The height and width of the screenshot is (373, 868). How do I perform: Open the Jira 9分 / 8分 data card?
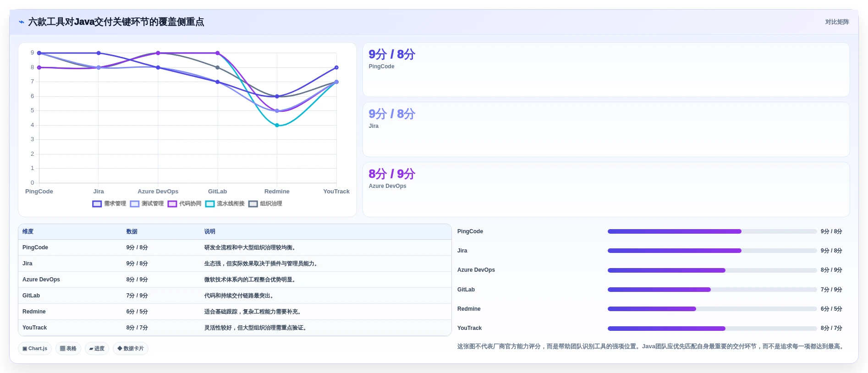tap(606, 130)
